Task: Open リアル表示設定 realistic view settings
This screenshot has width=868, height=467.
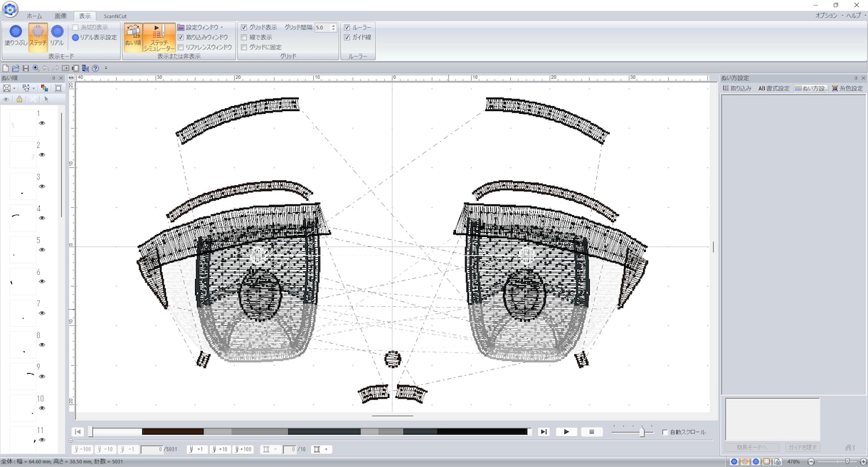Action: pyautogui.click(x=95, y=37)
